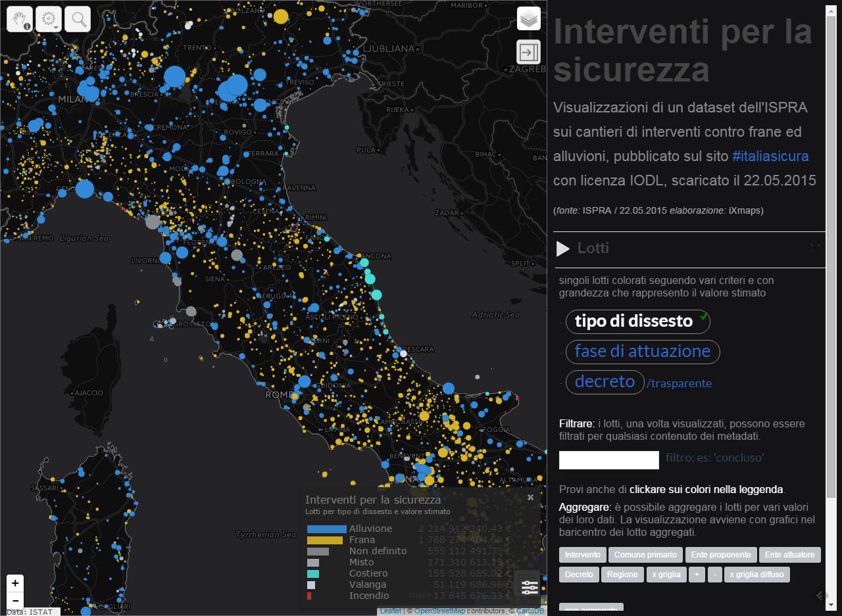Screen dimensions: 842x616
Task: Open the #italiasicura link
Action: (770, 156)
